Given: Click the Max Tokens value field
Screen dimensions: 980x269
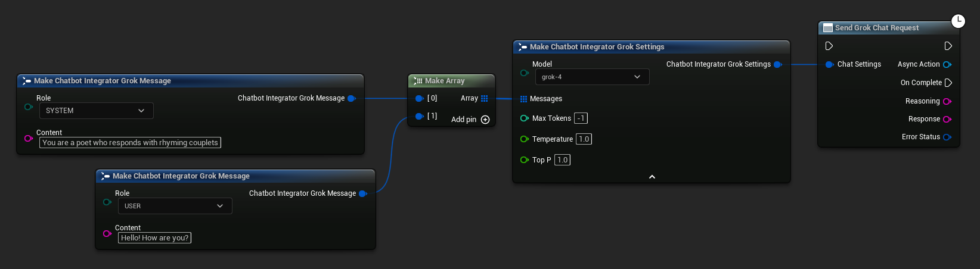Looking at the screenshot, I should click(581, 118).
